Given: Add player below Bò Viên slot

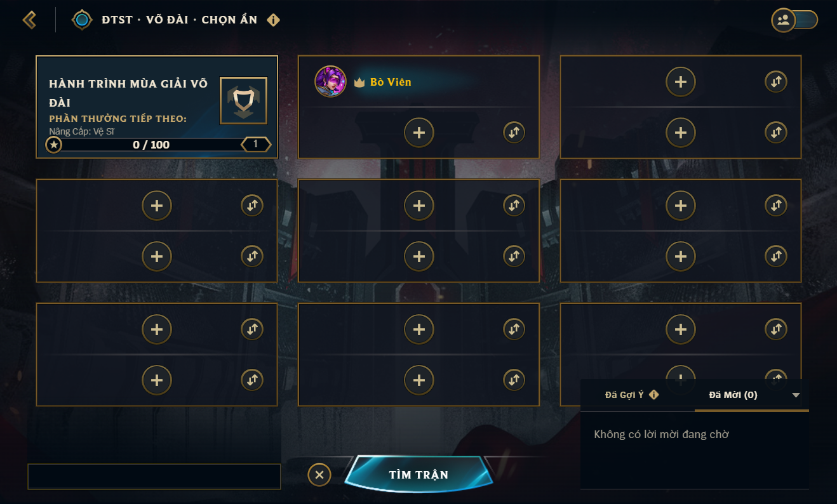Looking at the screenshot, I should (x=419, y=133).
